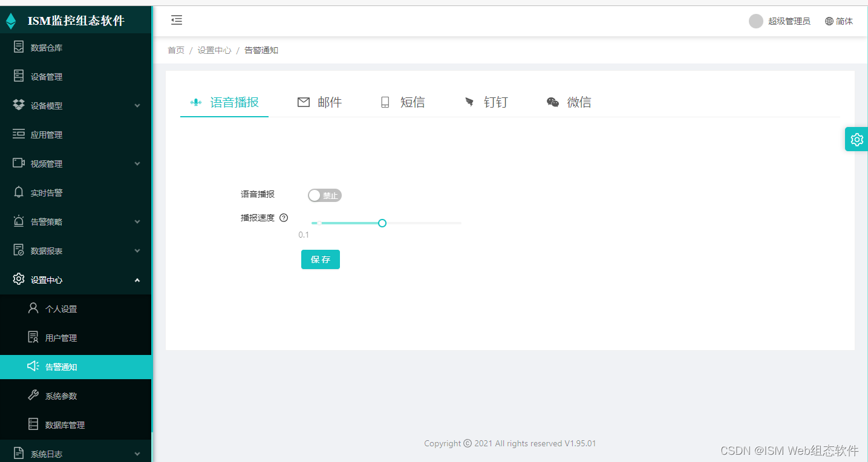Click the ISM logo diamond icon
868x462 pixels.
11,21
